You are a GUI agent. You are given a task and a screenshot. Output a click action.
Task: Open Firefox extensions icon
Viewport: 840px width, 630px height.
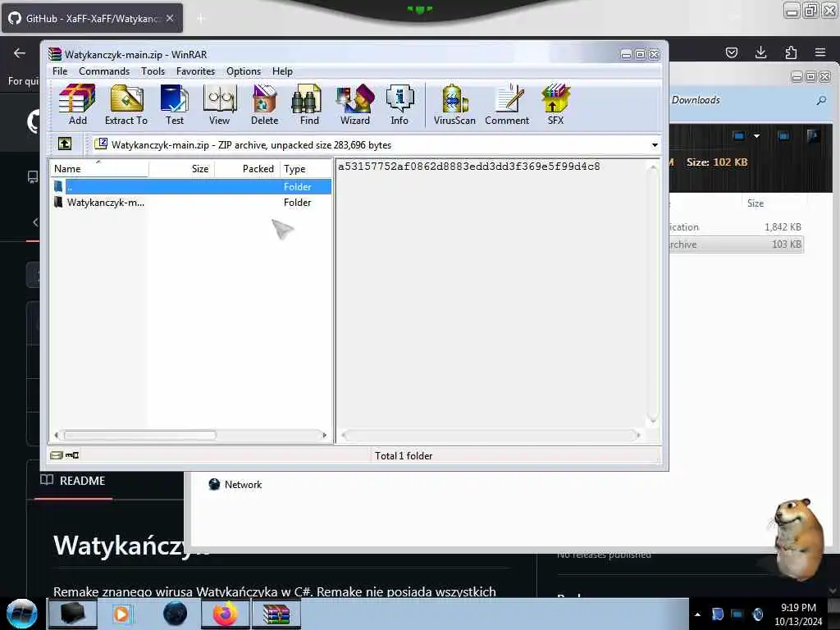pos(791,52)
